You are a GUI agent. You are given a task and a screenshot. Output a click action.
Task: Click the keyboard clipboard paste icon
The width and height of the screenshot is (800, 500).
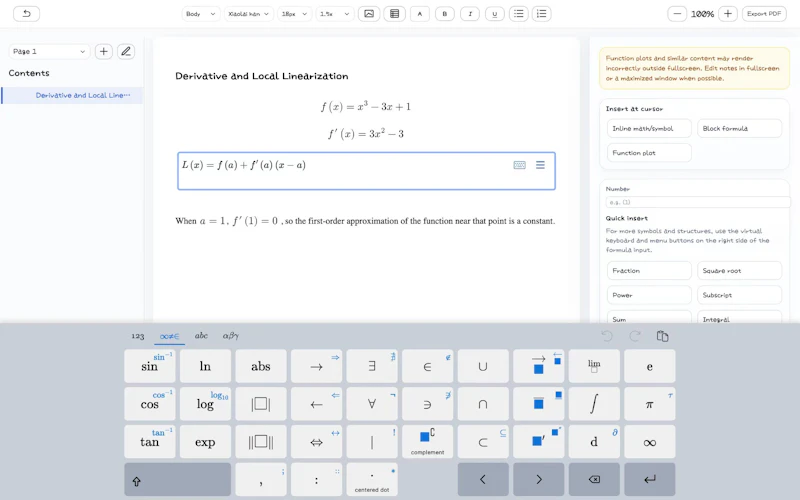pyautogui.click(x=662, y=336)
